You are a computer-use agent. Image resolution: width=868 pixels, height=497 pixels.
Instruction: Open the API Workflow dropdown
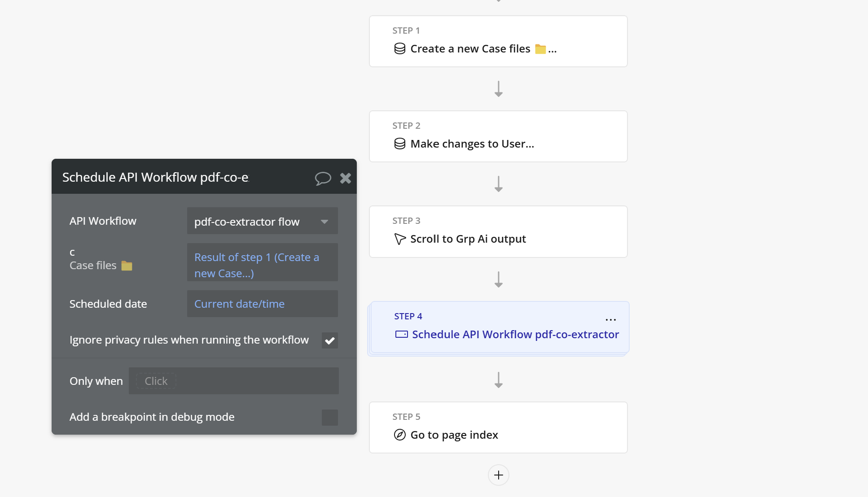coord(262,221)
